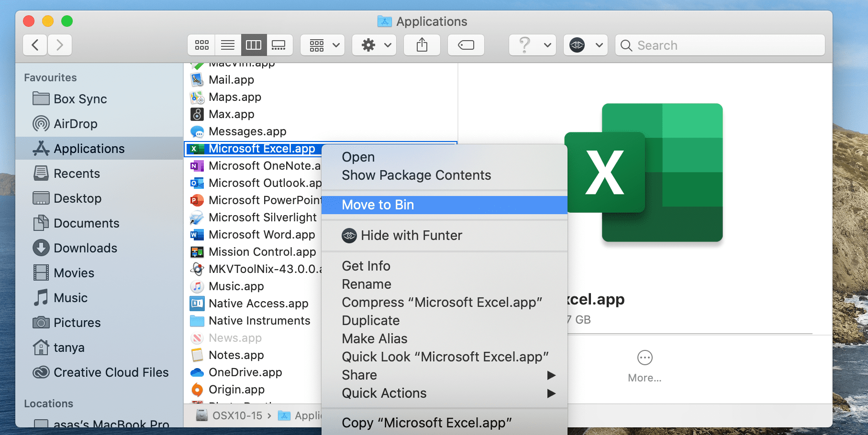Open AirDrop from the sidebar
Screen dimensions: 868x435
[75, 123]
